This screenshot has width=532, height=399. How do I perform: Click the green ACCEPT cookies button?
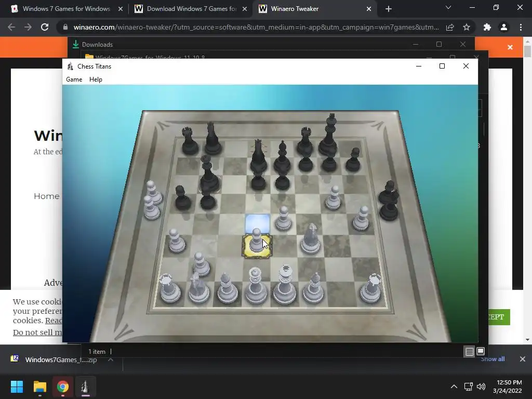coord(499,317)
